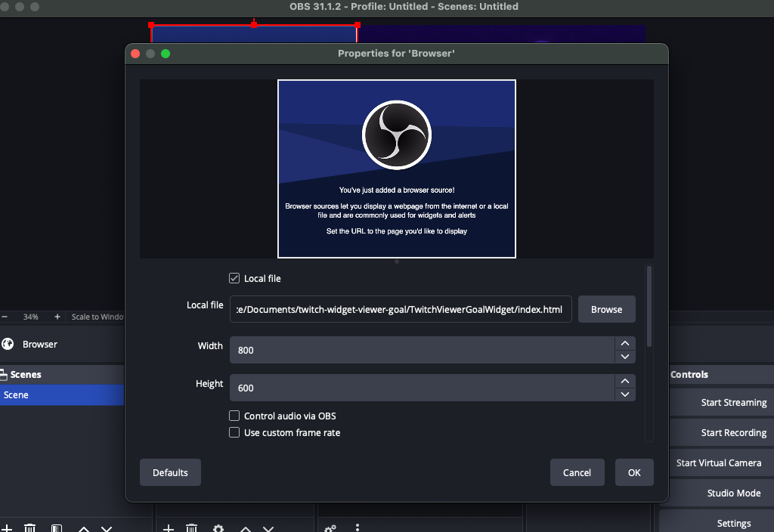Click the Local file path field
Screen dimensions: 774x532
click(400, 309)
